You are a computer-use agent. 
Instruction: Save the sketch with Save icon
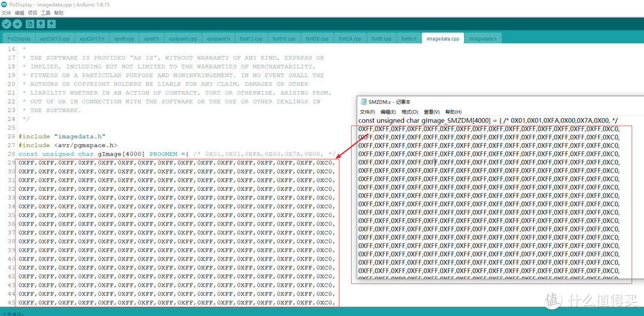coord(51,24)
